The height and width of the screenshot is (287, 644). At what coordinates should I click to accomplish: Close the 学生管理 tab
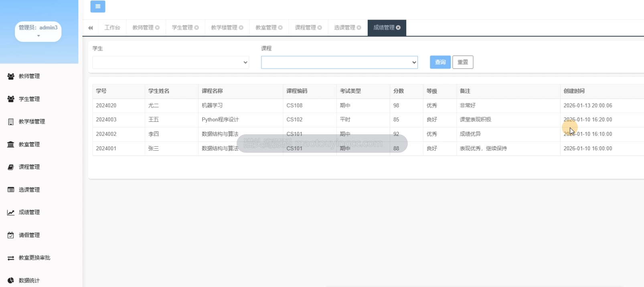click(x=197, y=28)
